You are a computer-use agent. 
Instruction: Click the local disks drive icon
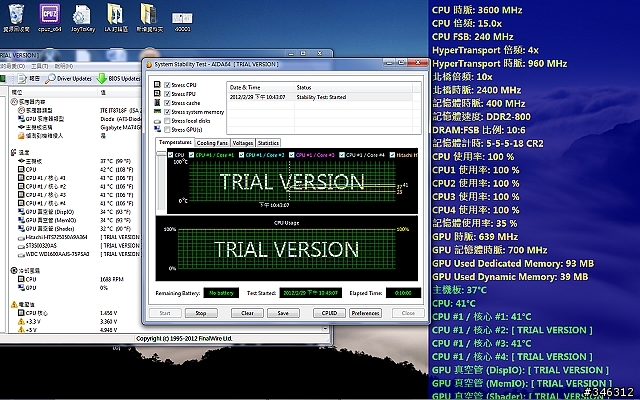tap(157, 121)
